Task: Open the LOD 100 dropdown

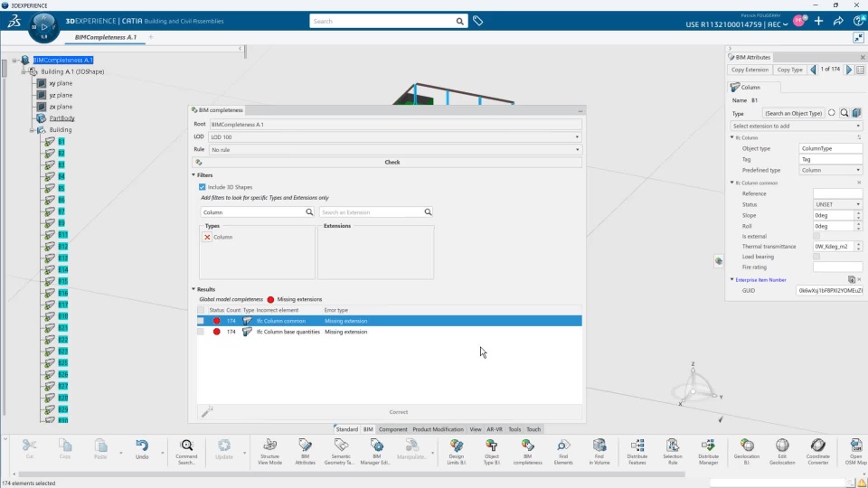Action: 395,136
